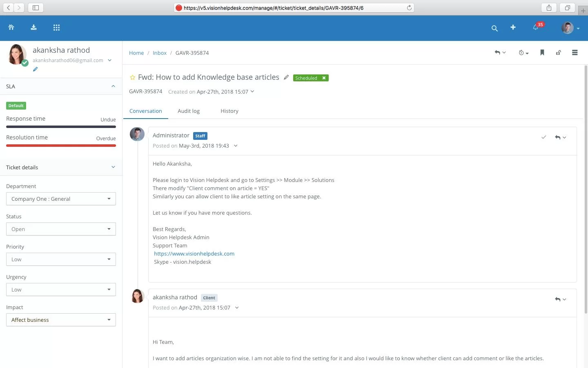Switch to the Audit log tab
588x368 pixels.
(189, 111)
